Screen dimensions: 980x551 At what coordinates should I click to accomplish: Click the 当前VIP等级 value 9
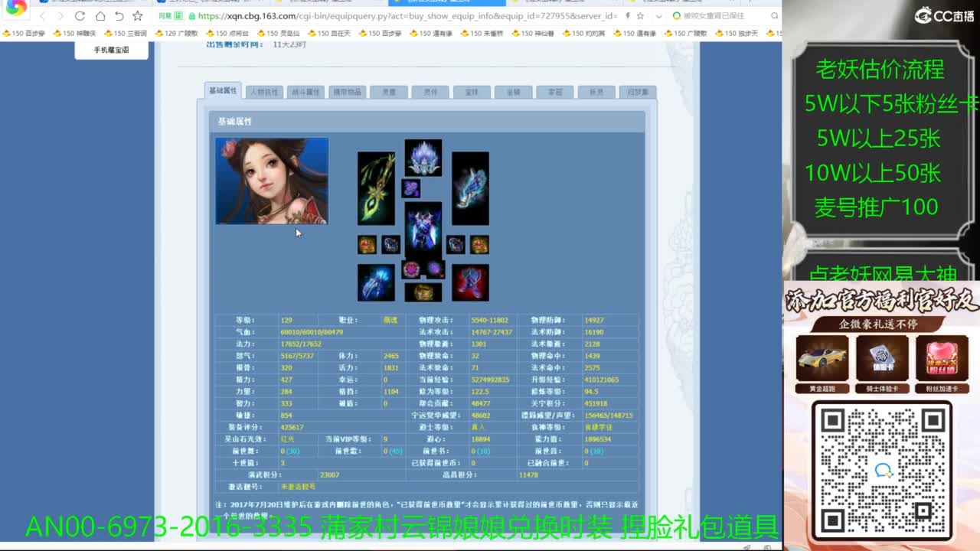coord(385,439)
